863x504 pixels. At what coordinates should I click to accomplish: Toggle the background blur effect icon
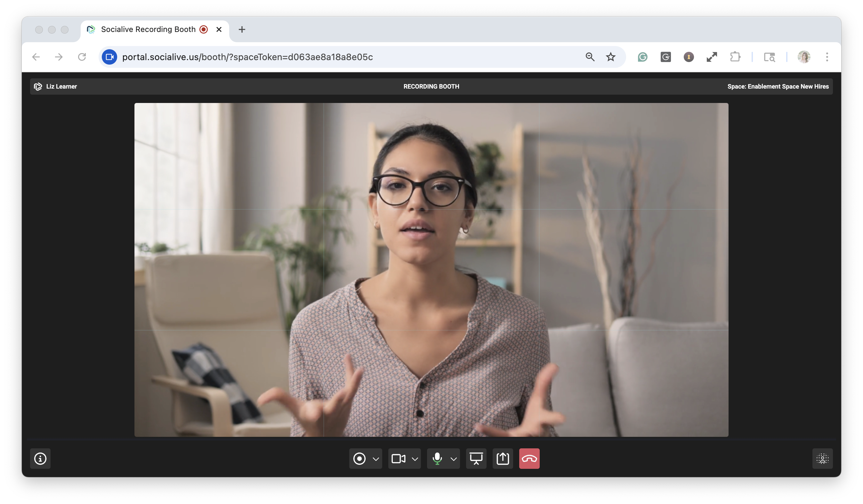[x=822, y=459]
